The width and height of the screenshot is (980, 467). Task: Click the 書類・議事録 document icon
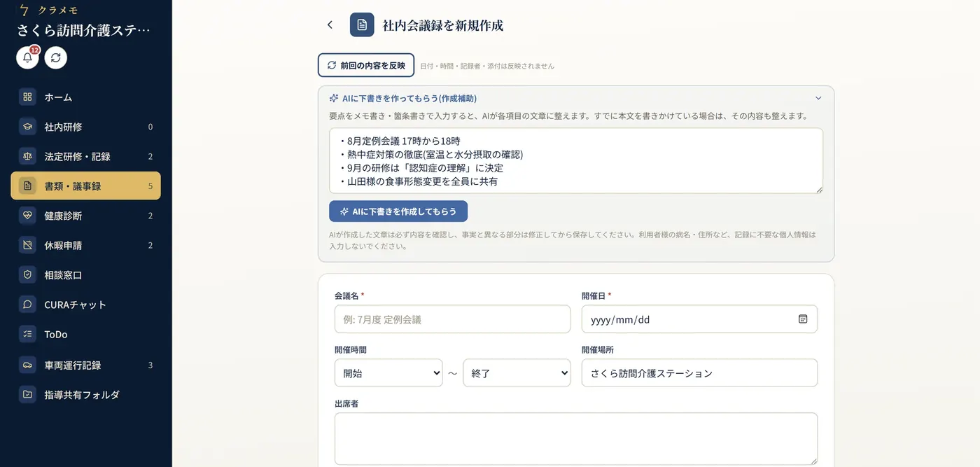[27, 186]
